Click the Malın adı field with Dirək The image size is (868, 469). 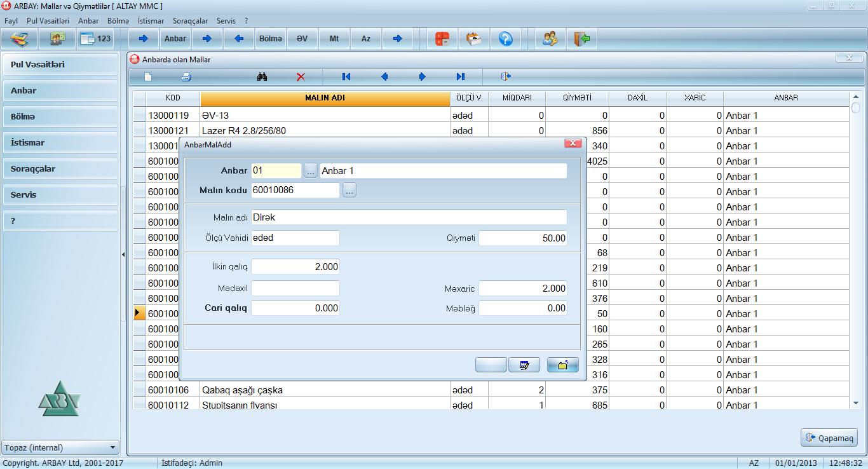coord(409,217)
